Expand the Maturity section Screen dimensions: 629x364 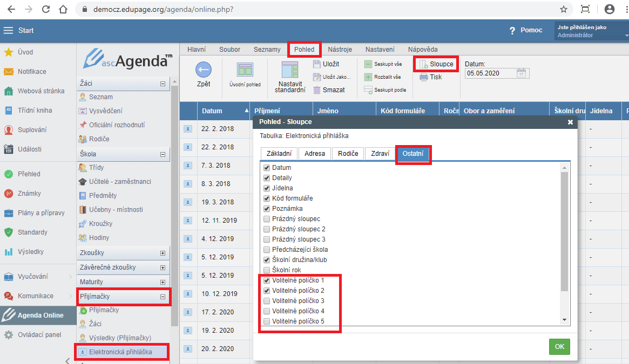(x=163, y=282)
